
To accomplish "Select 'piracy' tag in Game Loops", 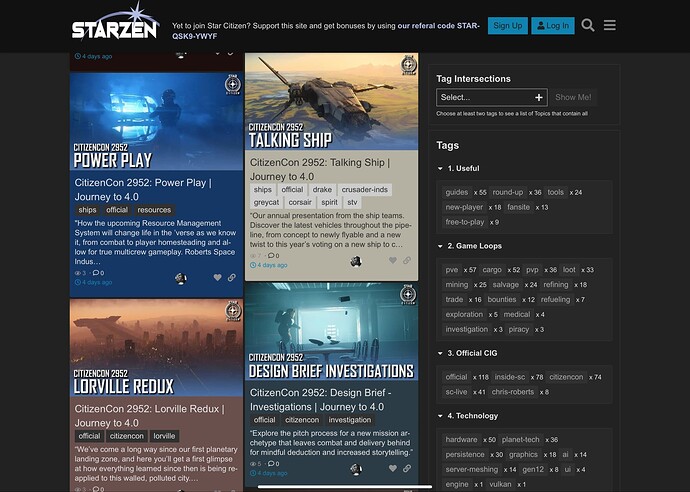I will (519, 330).
